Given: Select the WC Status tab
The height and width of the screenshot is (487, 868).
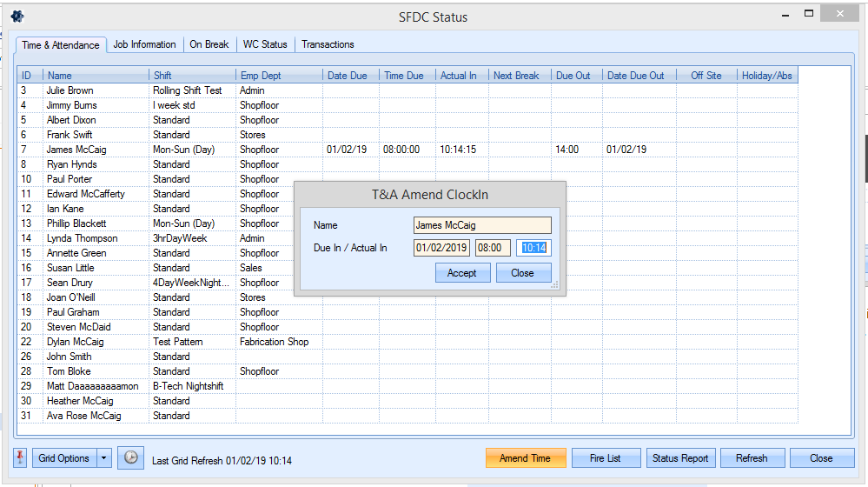Looking at the screenshot, I should [x=265, y=44].
